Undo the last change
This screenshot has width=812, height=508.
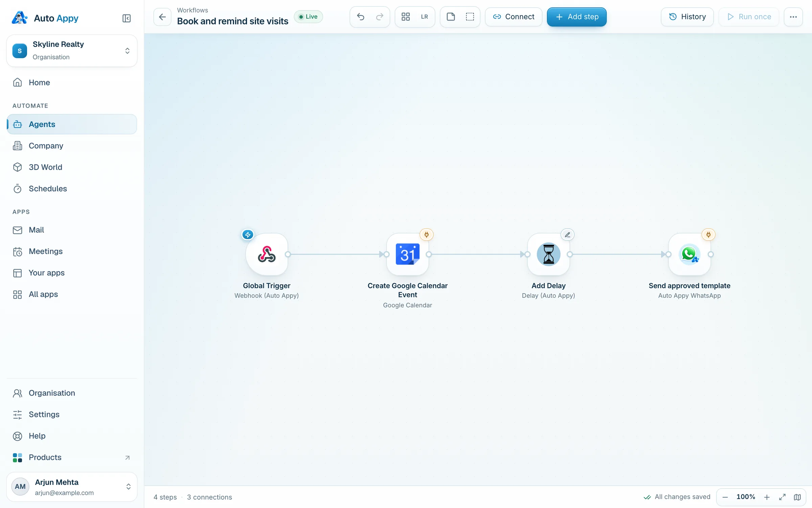[x=360, y=17]
